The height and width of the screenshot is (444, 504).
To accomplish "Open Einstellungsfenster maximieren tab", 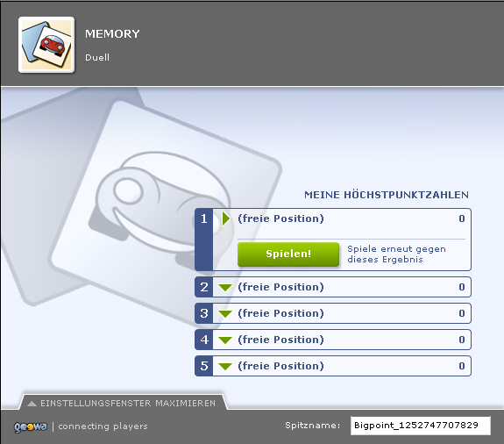I will tap(124, 402).
